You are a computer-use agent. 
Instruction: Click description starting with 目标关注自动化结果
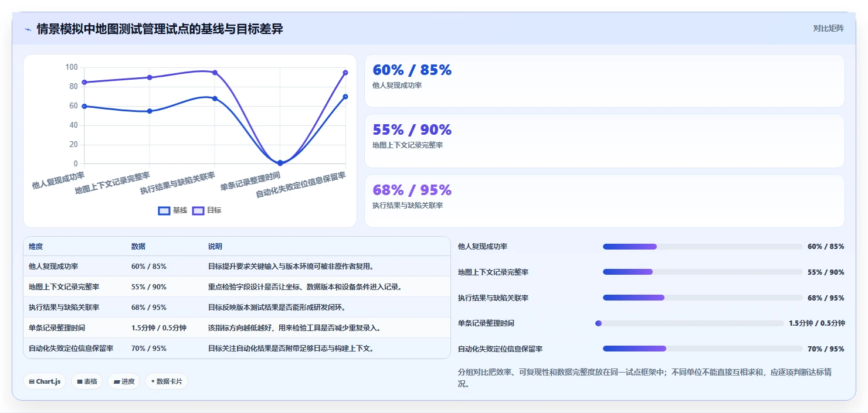pos(291,348)
